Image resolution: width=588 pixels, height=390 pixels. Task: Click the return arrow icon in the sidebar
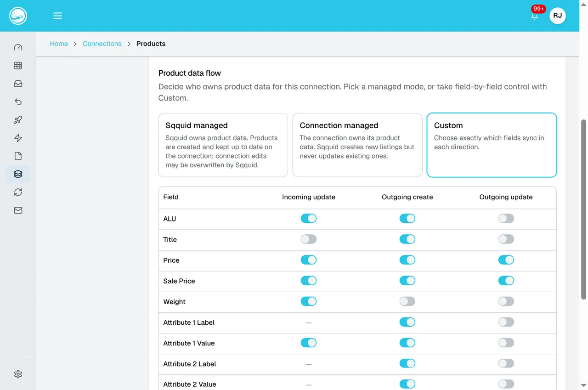(x=18, y=102)
